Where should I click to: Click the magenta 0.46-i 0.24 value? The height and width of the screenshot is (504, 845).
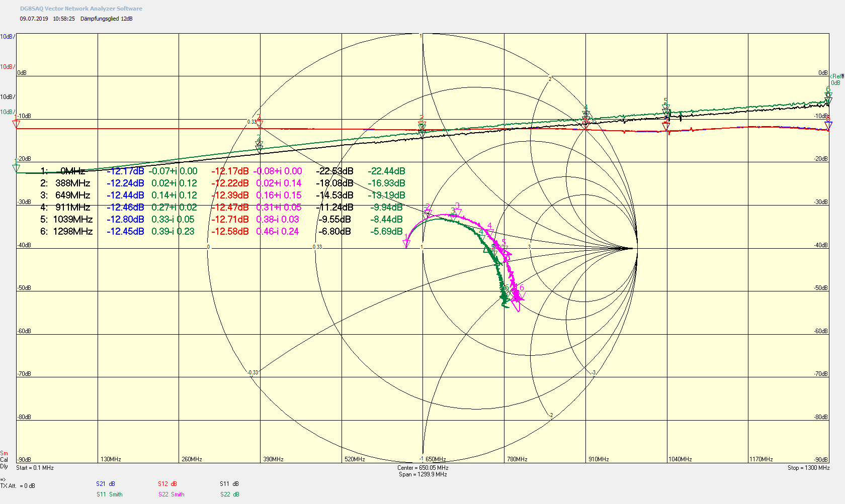278,232
